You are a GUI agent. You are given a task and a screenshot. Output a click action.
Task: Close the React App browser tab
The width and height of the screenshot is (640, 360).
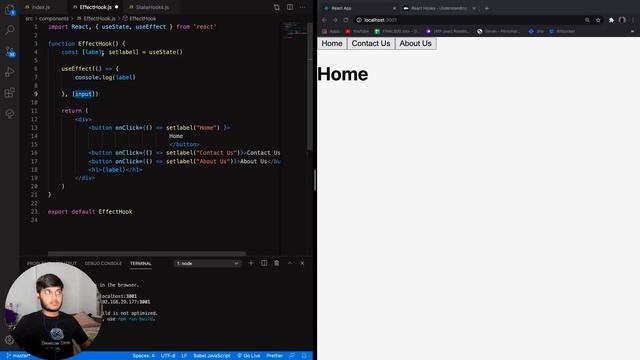point(394,8)
